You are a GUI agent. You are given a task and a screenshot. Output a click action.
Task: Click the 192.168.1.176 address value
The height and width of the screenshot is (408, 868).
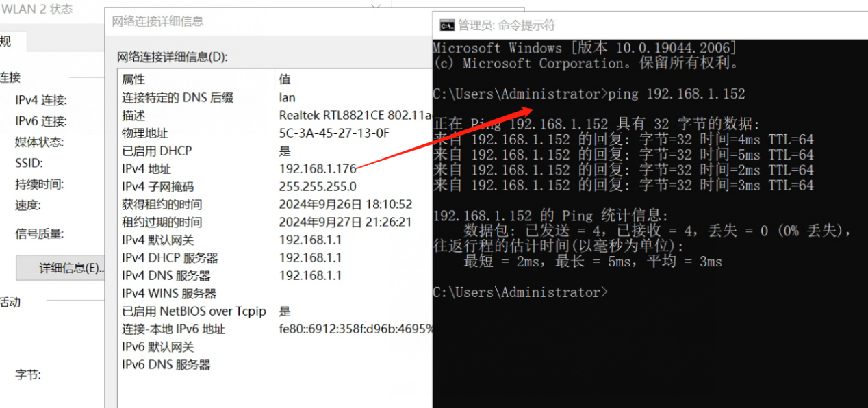[318, 168]
